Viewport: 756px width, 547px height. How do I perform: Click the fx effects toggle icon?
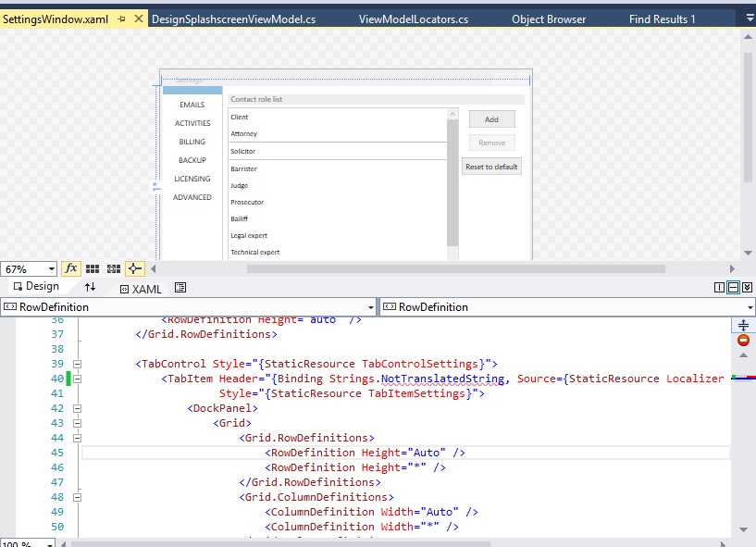point(71,268)
